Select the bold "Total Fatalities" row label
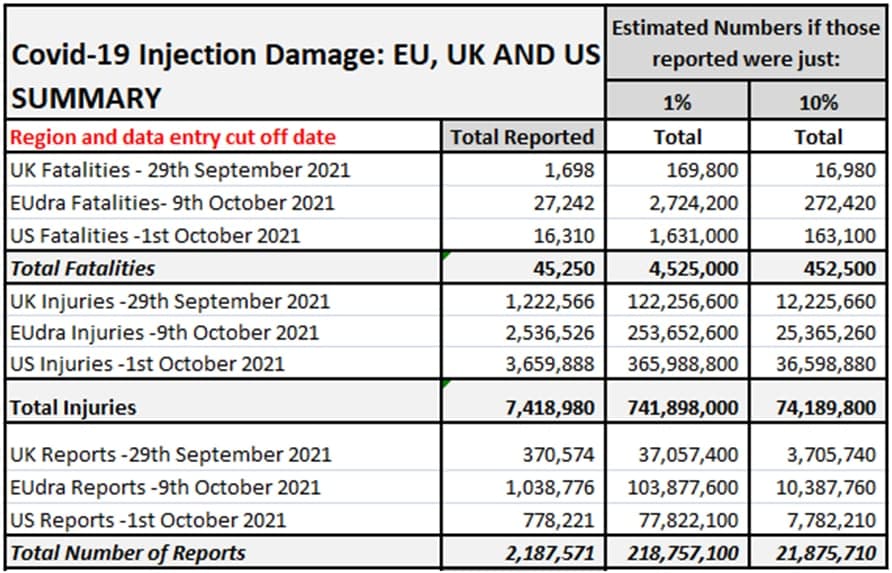This screenshot has width=892, height=573. click(x=82, y=268)
